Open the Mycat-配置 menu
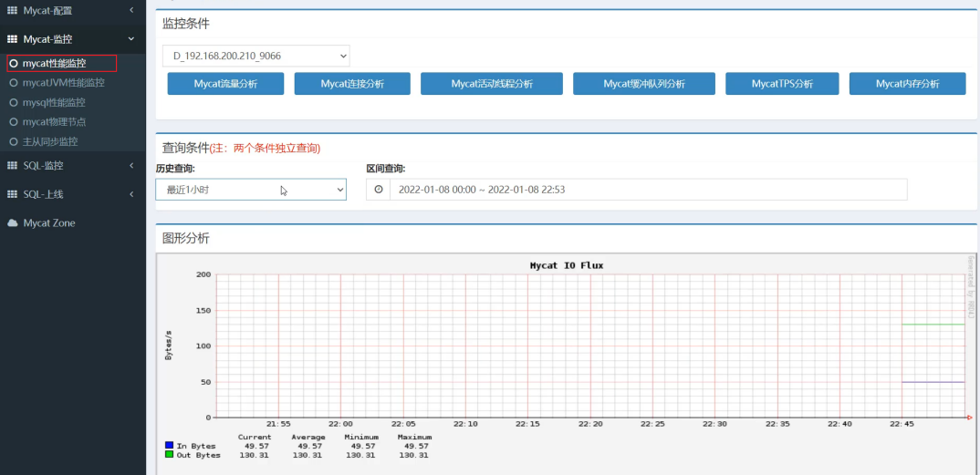This screenshot has height=475, width=980. click(x=72, y=10)
